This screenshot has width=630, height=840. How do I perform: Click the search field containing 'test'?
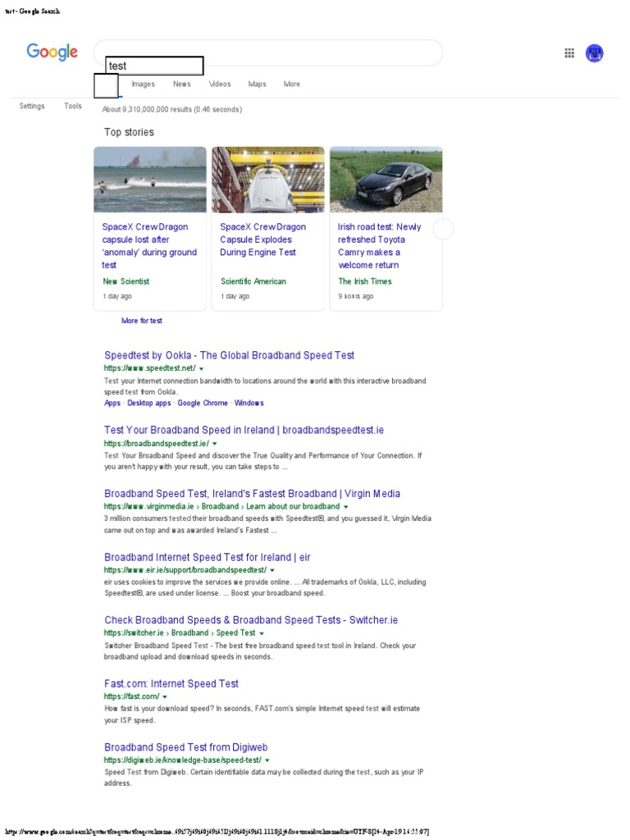[x=154, y=66]
